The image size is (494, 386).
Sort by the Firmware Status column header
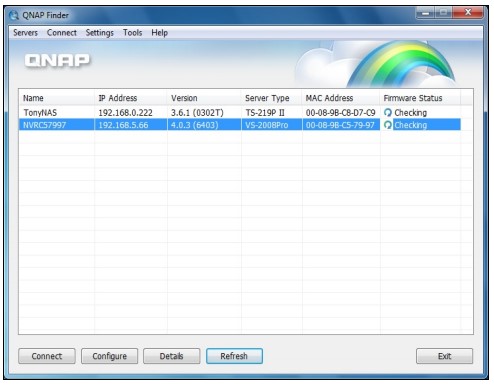(420, 98)
